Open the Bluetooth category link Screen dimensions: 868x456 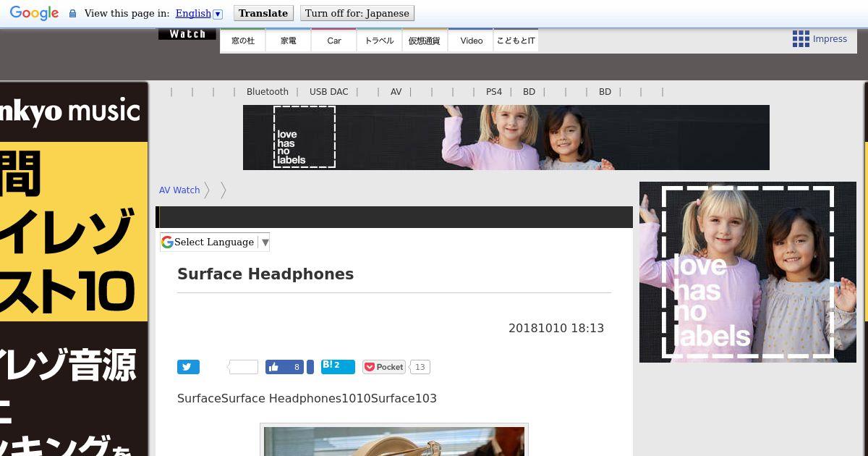tap(268, 92)
